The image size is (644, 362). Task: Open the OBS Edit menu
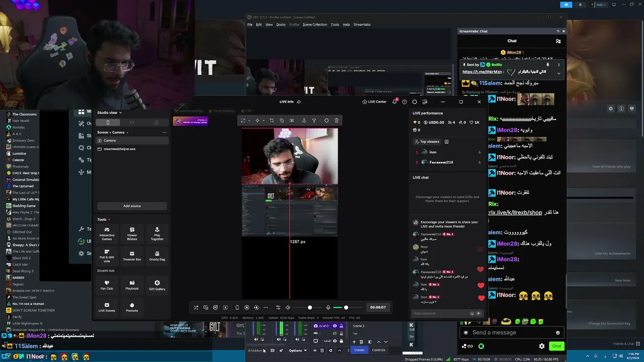pos(259,25)
